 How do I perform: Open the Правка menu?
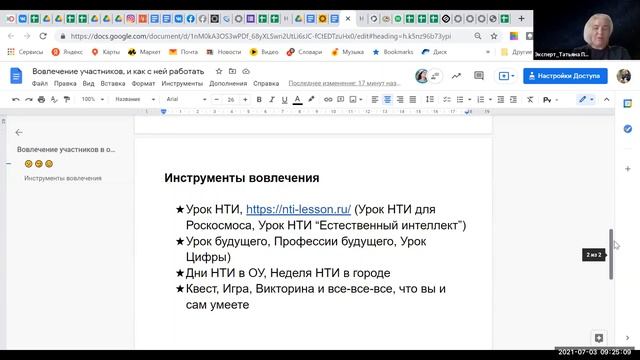(x=65, y=83)
